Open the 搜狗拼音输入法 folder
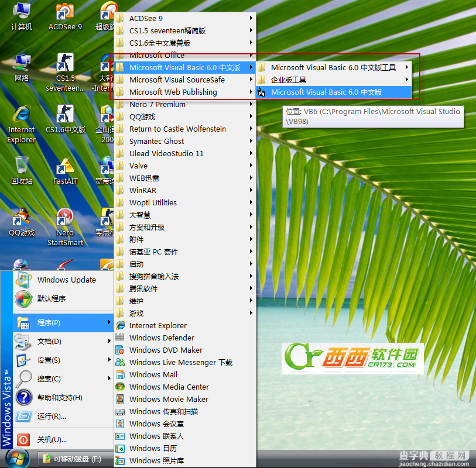This screenshot has height=468, width=476. click(x=185, y=276)
